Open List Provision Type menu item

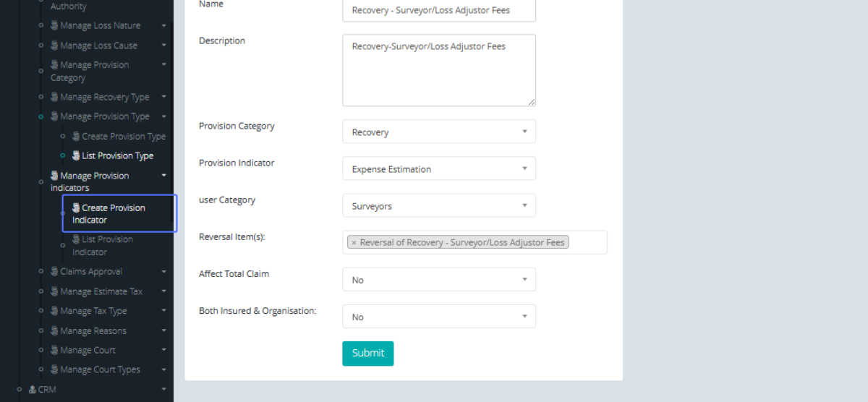pyautogui.click(x=117, y=156)
